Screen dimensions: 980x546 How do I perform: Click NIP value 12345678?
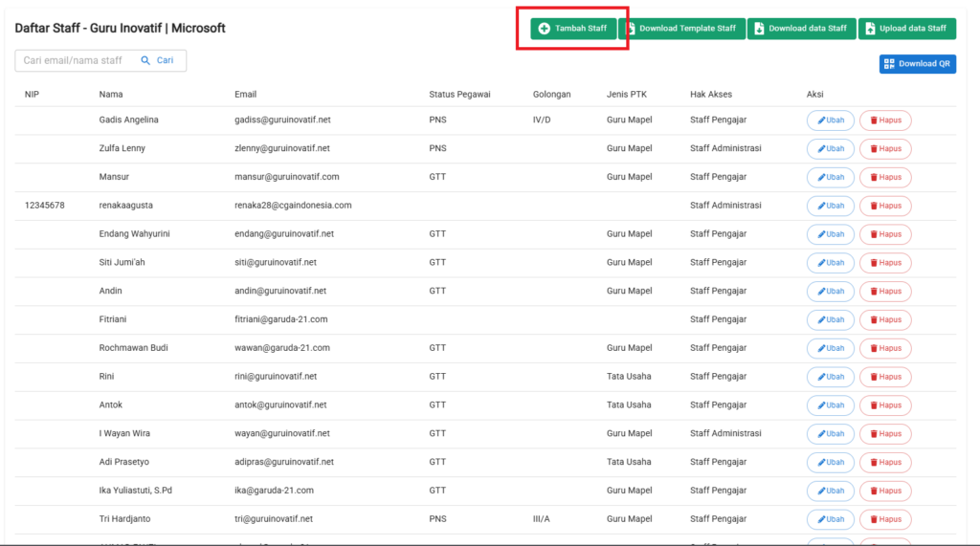44,206
